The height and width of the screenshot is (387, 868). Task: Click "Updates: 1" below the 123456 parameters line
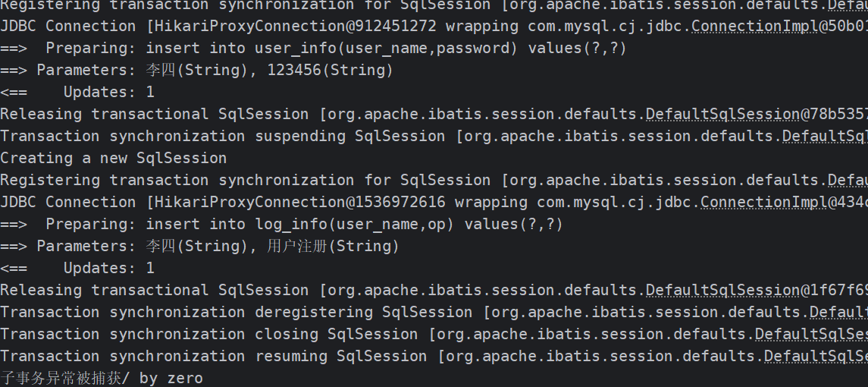coord(108,92)
